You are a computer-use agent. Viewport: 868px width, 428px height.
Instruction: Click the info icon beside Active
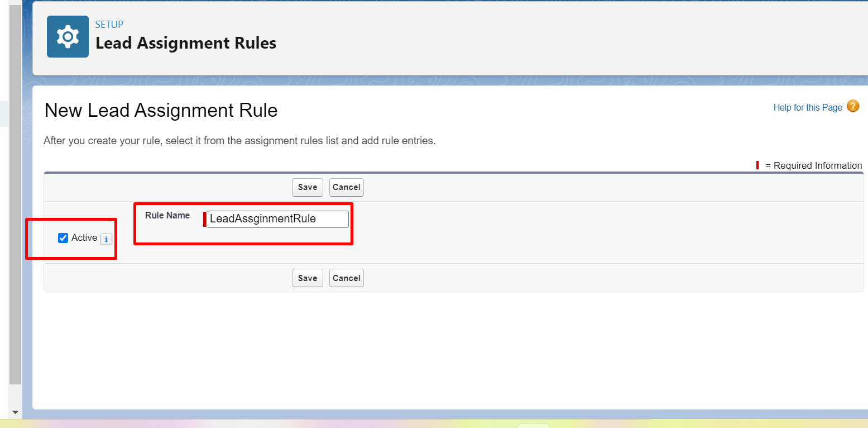[106, 238]
